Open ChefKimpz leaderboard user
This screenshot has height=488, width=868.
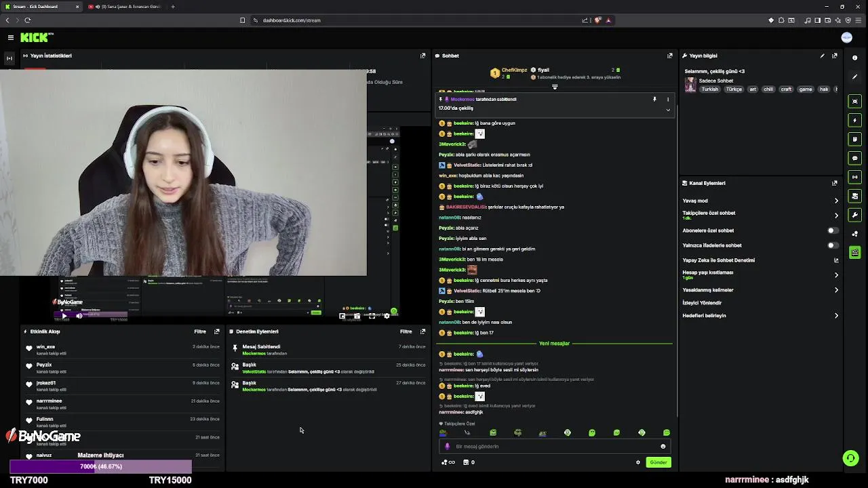pos(515,70)
